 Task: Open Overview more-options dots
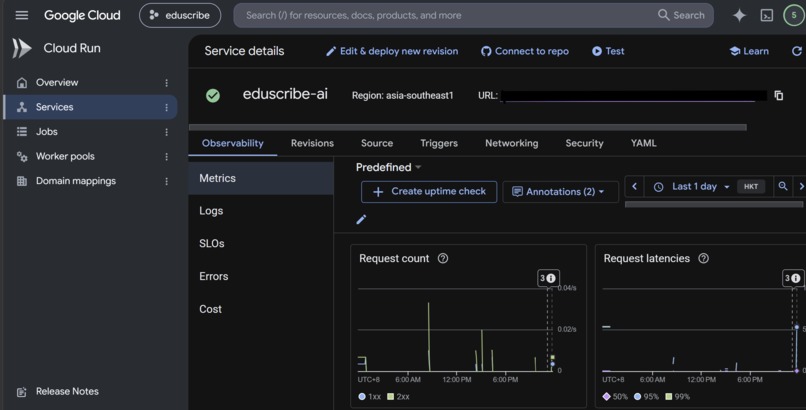pyautogui.click(x=166, y=83)
